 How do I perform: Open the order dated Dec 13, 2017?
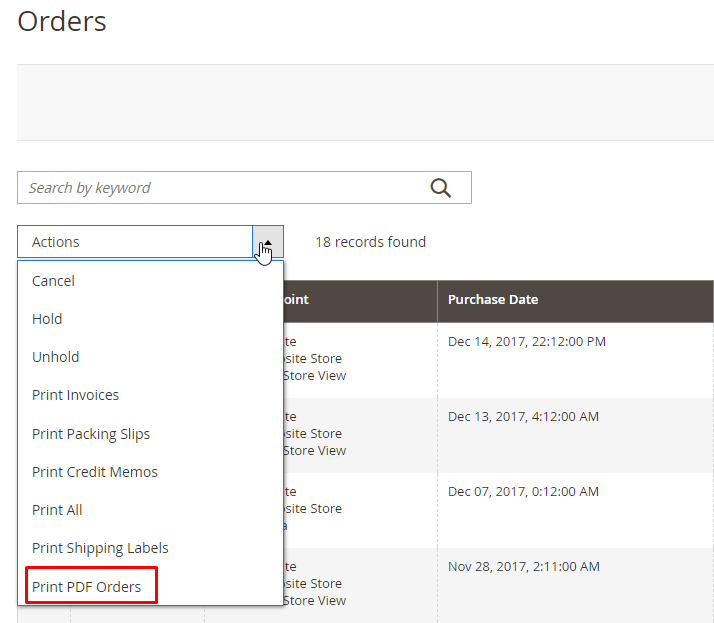(523, 417)
